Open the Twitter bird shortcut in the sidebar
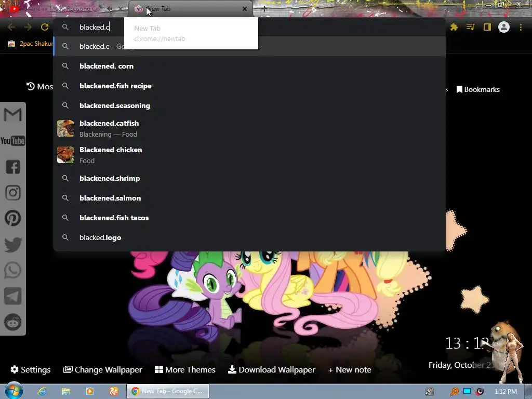This screenshot has height=399, width=532. [13, 245]
